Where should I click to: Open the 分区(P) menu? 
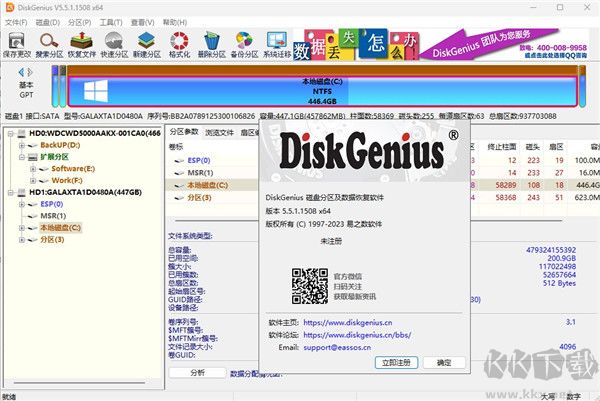(80, 23)
